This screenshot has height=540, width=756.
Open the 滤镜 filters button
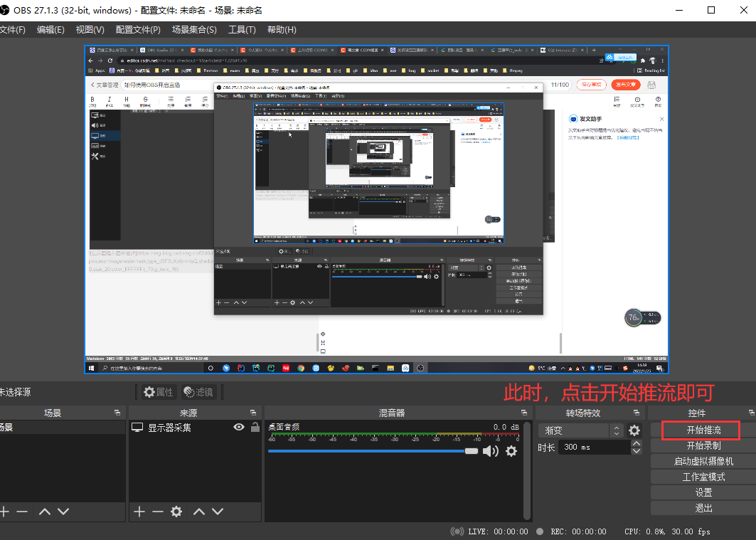pos(198,392)
